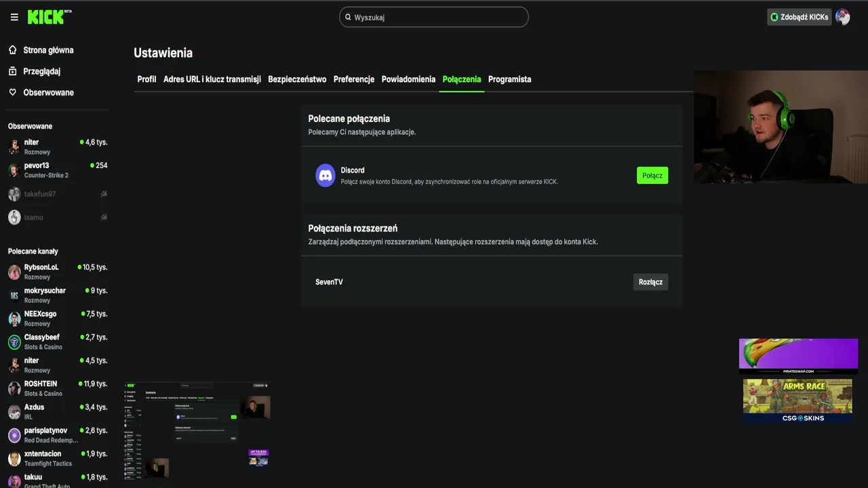Open Classybeef channel avatar
The height and width of the screenshot is (488, 868).
tap(14, 342)
